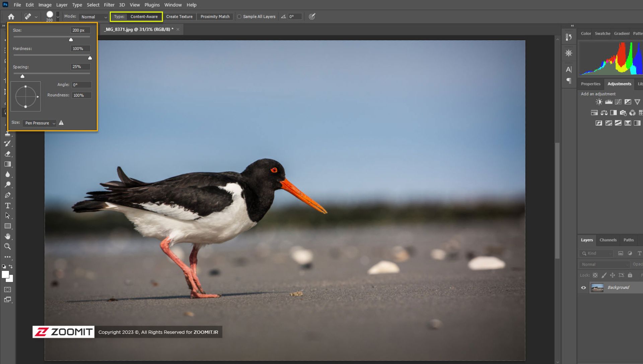Open the Mode Normal dropdown
Image resolution: width=643 pixels, height=364 pixels.
point(94,17)
